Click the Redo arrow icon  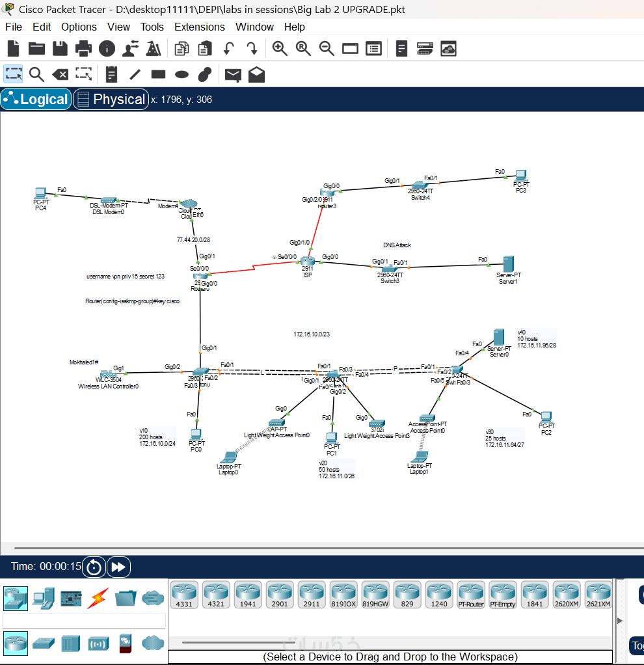[252, 48]
